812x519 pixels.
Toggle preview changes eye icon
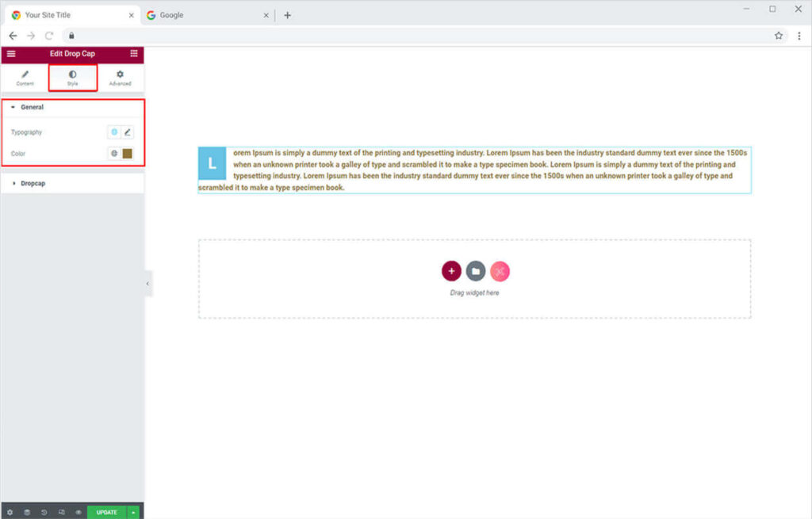(x=79, y=513)
